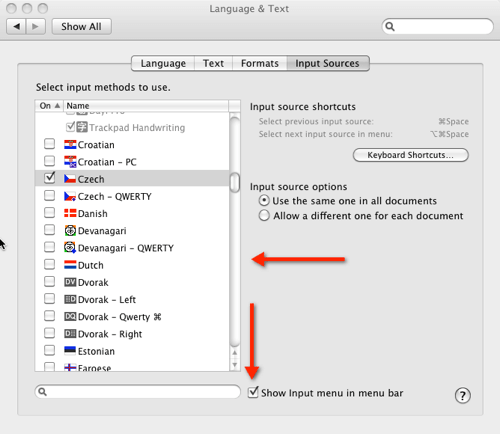Enable the Croatian - PC checkbox
500x434 pixels.
tap(50, 161)
